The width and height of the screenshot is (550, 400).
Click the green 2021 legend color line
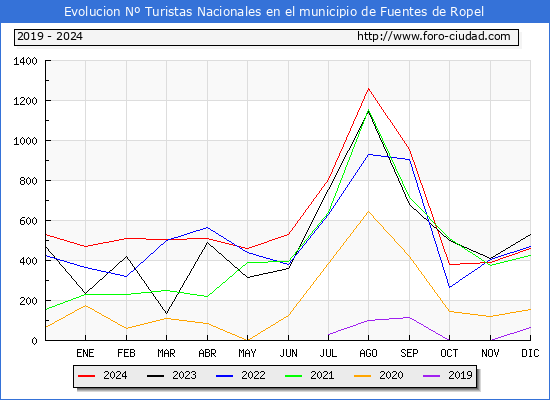(x=294, y=376)
